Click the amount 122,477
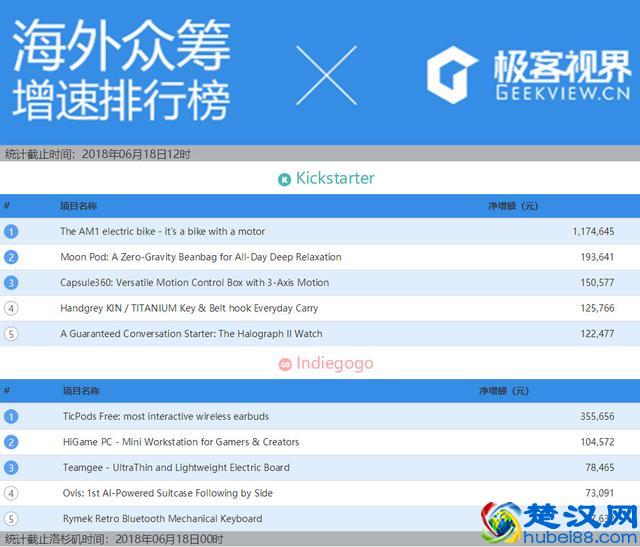The height and width of the screenshot is (547, 640). [x=597, y=334]
